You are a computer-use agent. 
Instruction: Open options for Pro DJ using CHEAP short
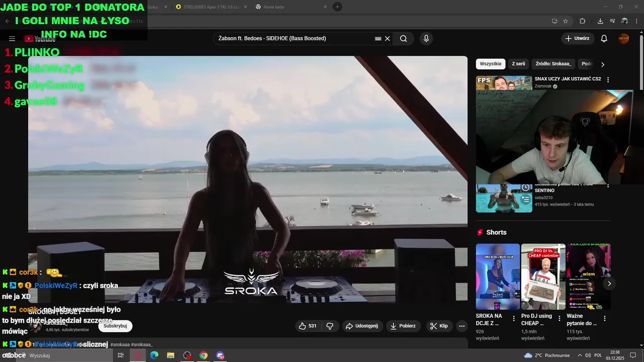[x=559, y=318]
